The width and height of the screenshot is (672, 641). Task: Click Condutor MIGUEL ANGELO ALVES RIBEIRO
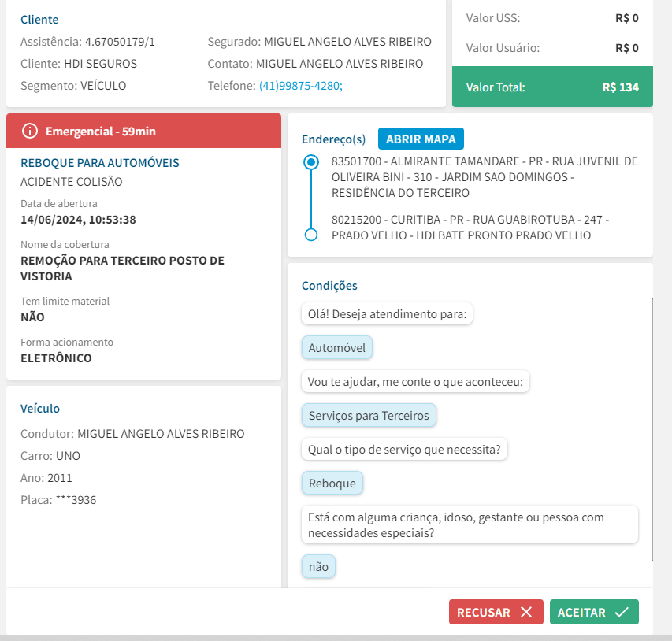132,434
